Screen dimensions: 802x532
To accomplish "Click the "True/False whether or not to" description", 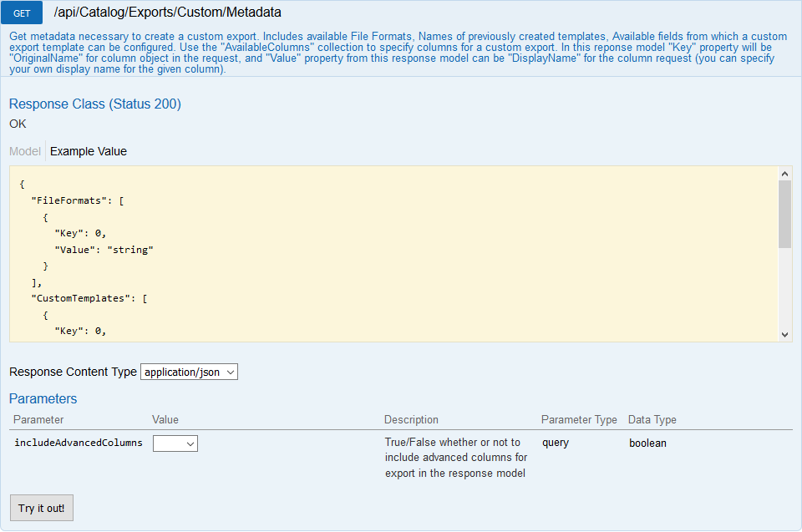I will point(453,442).
